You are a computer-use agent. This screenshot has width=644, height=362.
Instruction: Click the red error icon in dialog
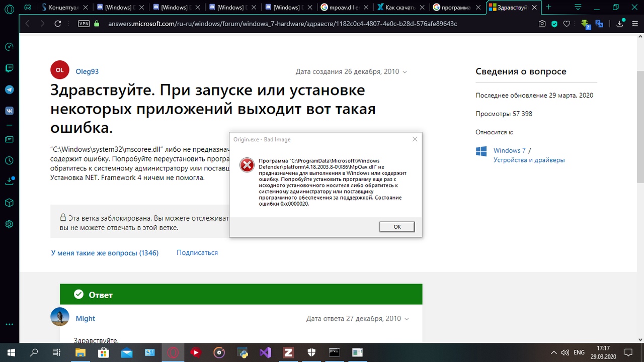tap(247, 165)
